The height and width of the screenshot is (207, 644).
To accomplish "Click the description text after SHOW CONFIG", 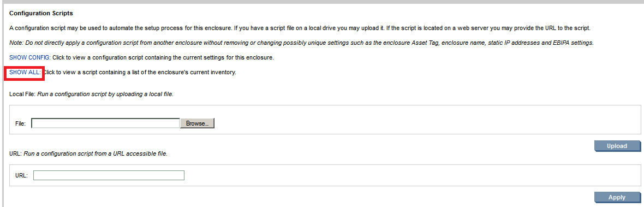I will click(x=162, y=57).
